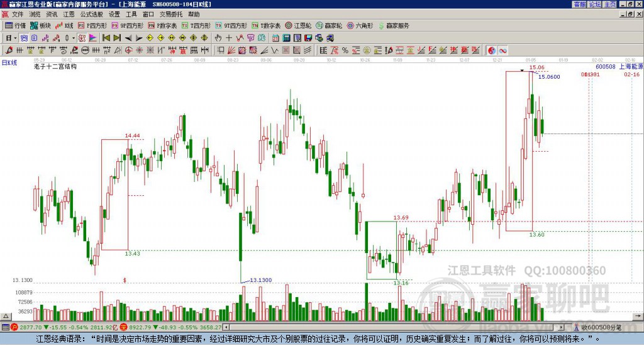644x345 pixels.
Task: Open the 江恩 menu
Action: [69, 14]
